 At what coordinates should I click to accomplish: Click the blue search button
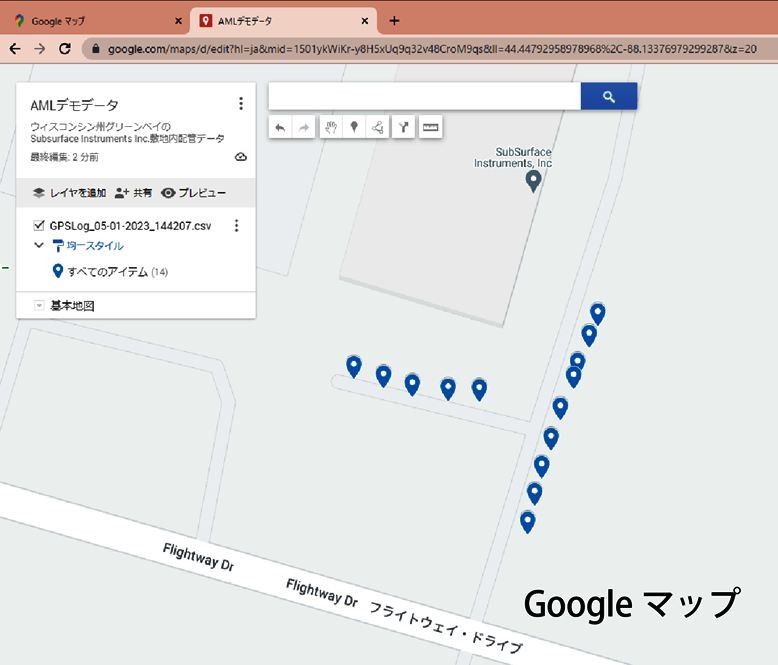609,96
